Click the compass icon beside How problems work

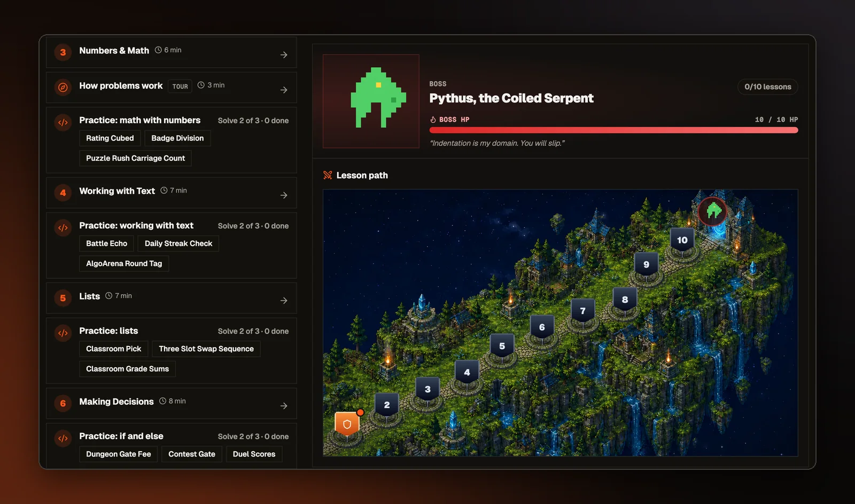tap(63, 88)
